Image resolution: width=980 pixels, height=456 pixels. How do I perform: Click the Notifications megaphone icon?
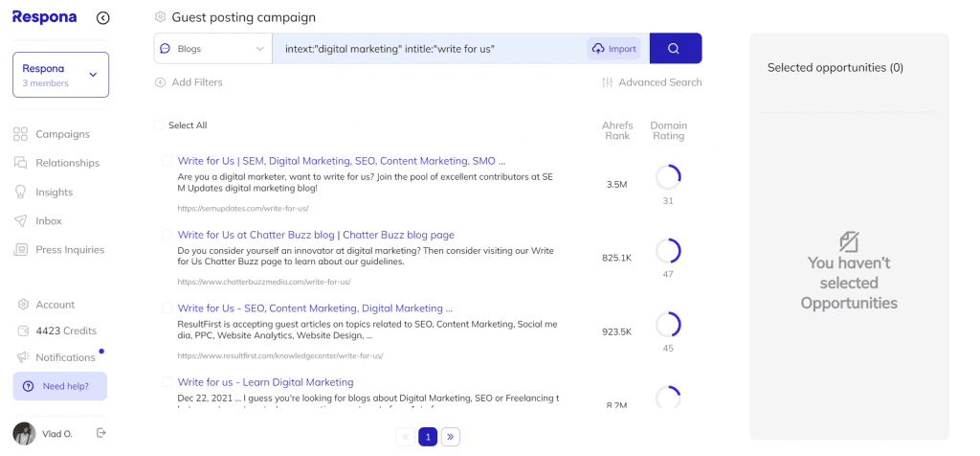[23, 357]
